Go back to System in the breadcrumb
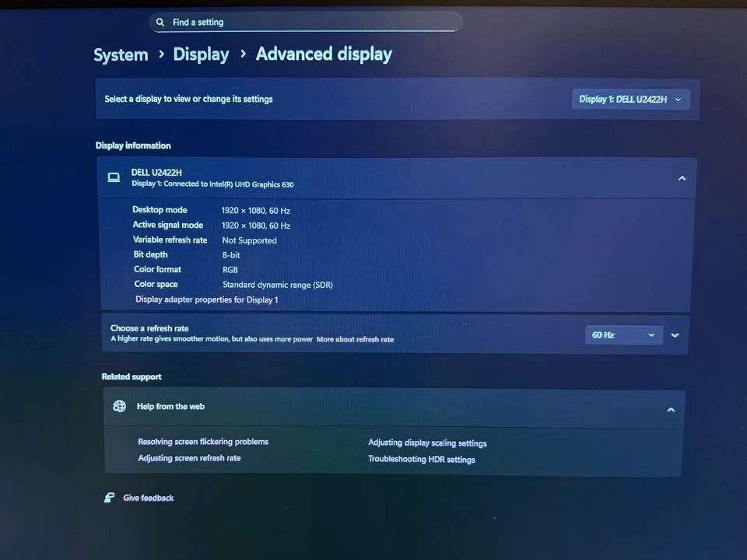Viewport: 747px width, 560px height. coord(121,55)
